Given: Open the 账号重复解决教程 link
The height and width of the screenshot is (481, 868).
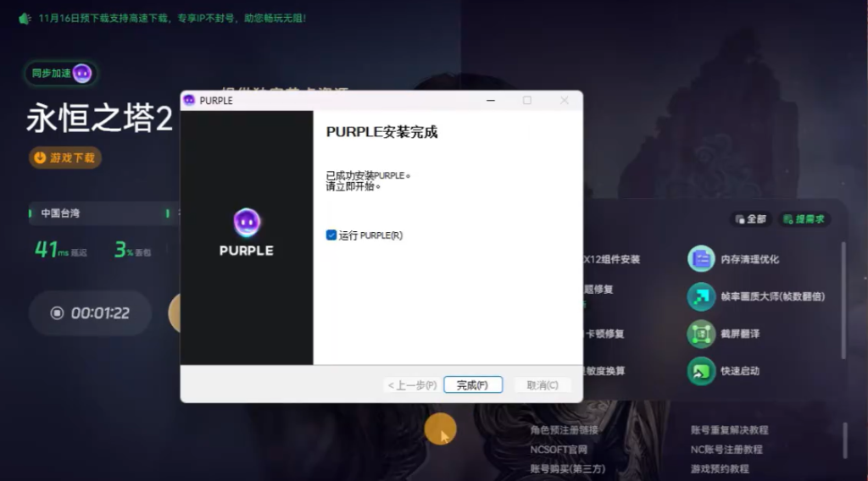Looking at the screenshot, I should click(x=729, y=430).
